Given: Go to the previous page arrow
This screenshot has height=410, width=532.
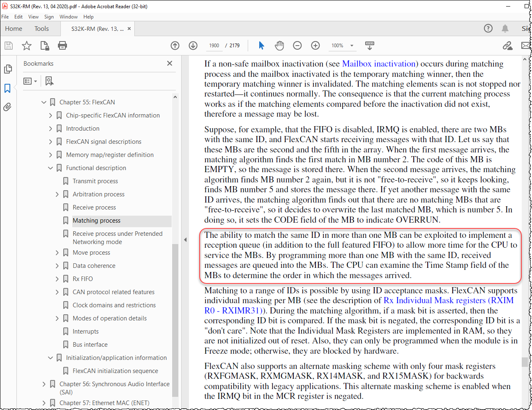Looking at the screenshot, I should click(175, 46).
